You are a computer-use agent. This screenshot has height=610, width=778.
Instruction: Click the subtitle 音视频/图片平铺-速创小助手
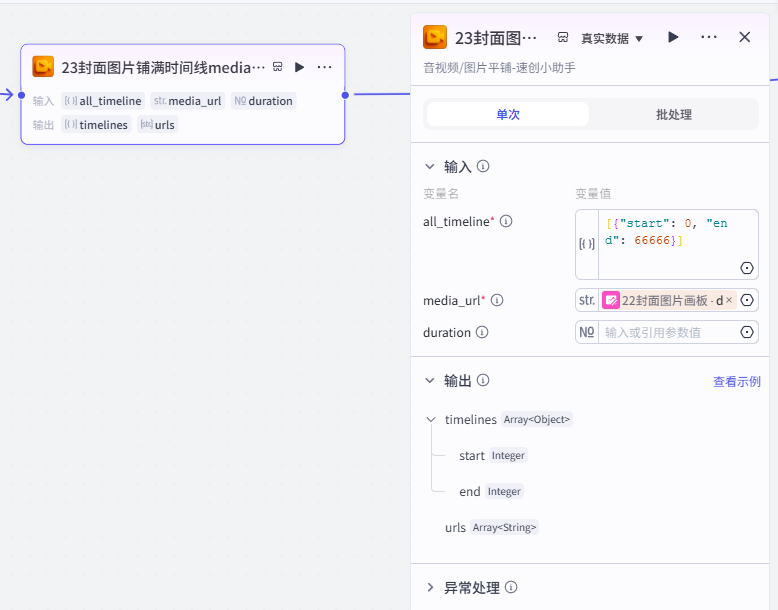coord(499,68)
